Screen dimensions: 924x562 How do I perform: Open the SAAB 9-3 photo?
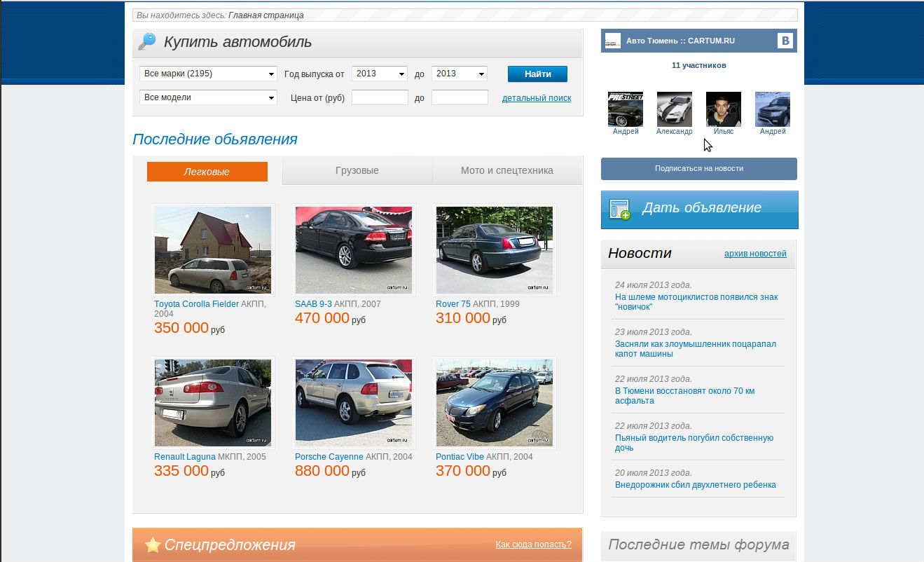354,250
